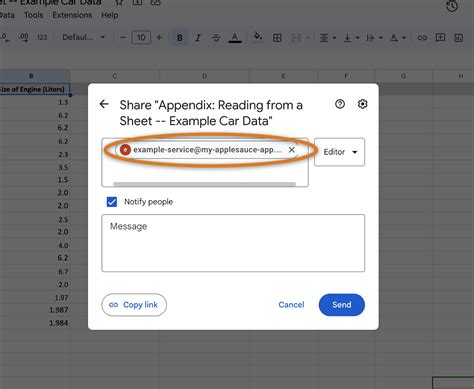Open the text color picker
The height and width of the screenshot is (389, 474).
click(235, 38)
